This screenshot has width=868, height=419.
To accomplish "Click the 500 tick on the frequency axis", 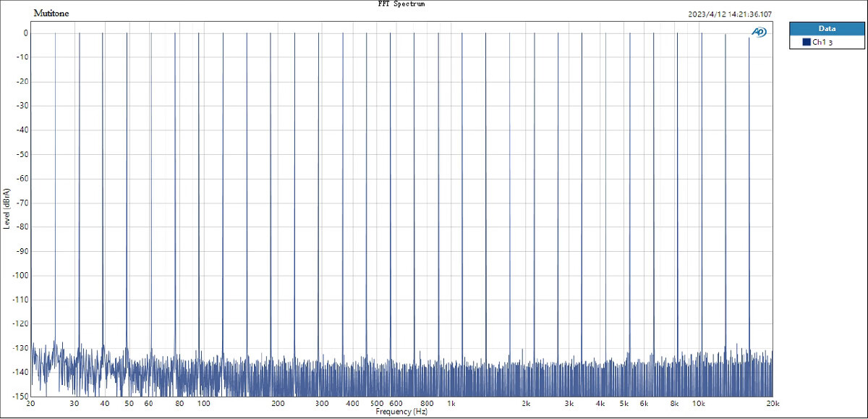I will coord(377,404).
